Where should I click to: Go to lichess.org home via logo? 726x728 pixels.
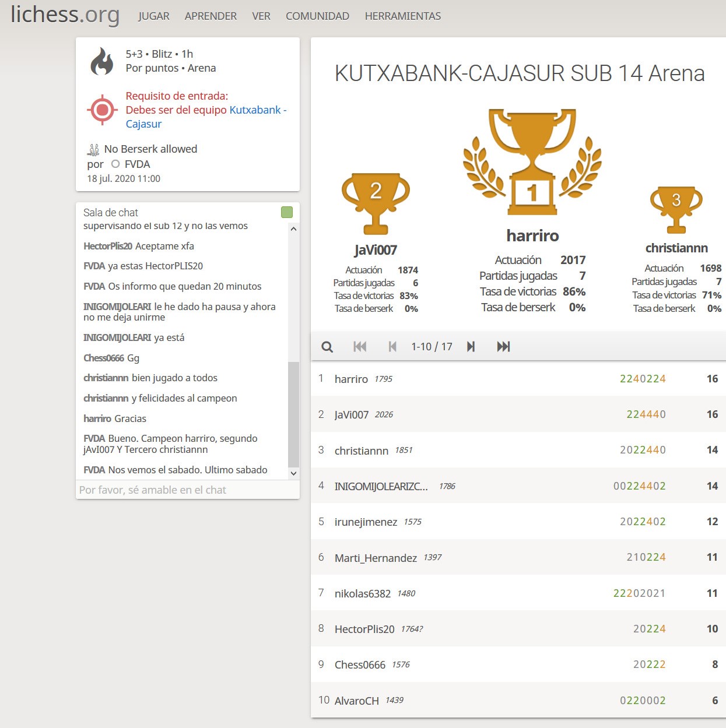[65, 15]
